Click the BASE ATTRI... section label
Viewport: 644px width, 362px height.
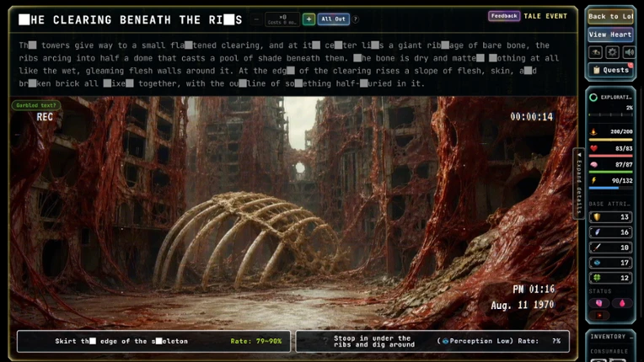[x=609, y=204]
